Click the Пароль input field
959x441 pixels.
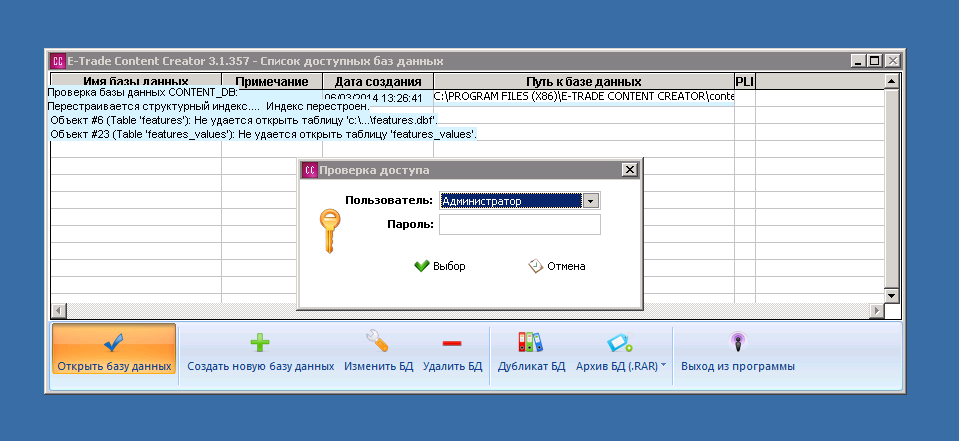point(520,224)
